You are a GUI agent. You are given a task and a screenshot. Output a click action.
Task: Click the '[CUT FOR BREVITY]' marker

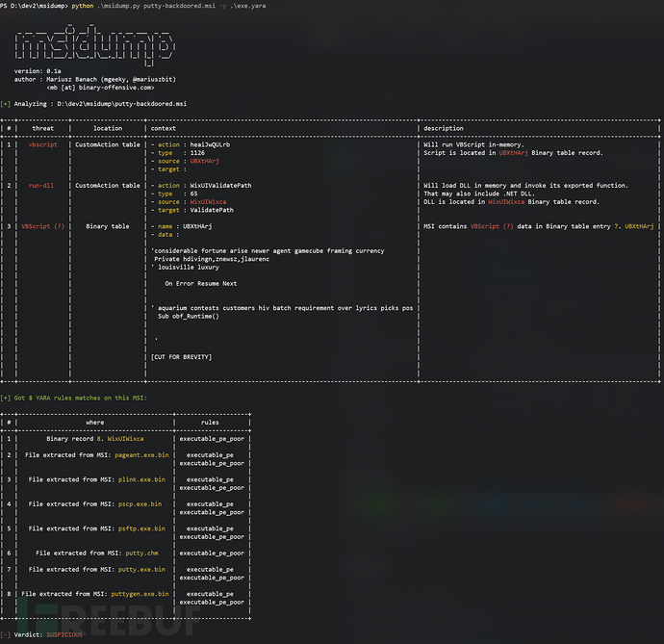pyautogui.click(x=181, y=357)
